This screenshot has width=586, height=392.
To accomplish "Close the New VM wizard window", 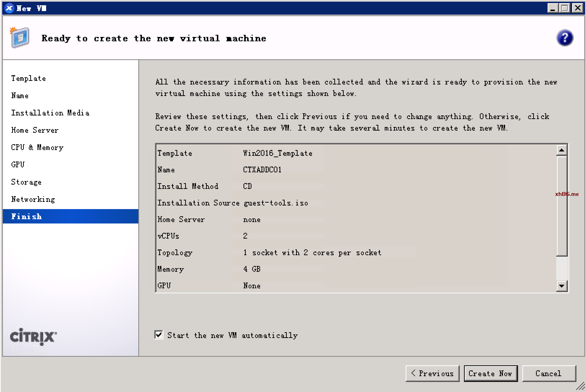I will coord(578,8).
